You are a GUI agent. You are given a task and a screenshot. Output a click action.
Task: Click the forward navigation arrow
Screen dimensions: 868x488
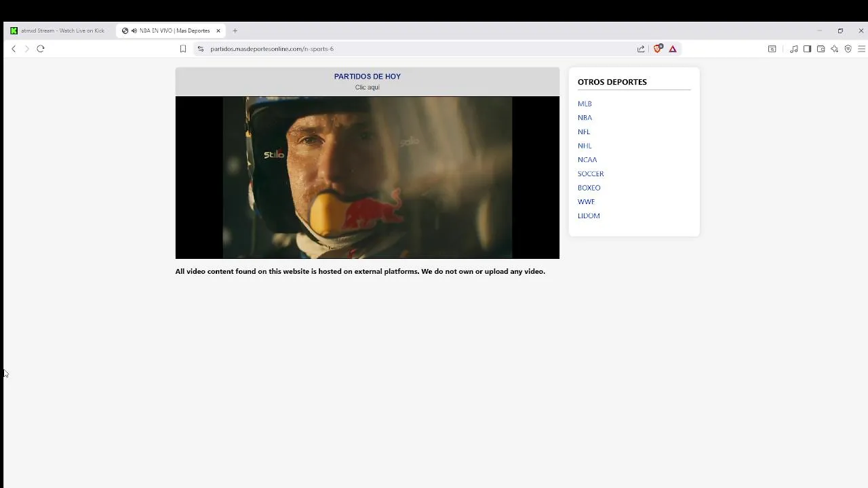[x=27, y=49]
